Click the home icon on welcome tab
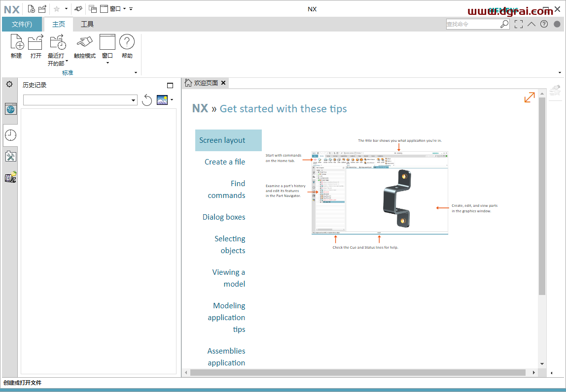The image size is (566, 392). click(188, 83)
